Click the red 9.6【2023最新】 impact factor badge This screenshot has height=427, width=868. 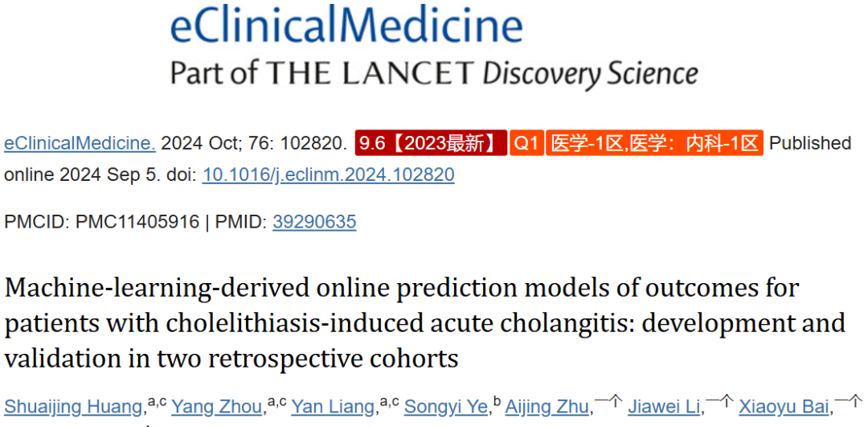(431, 143)
